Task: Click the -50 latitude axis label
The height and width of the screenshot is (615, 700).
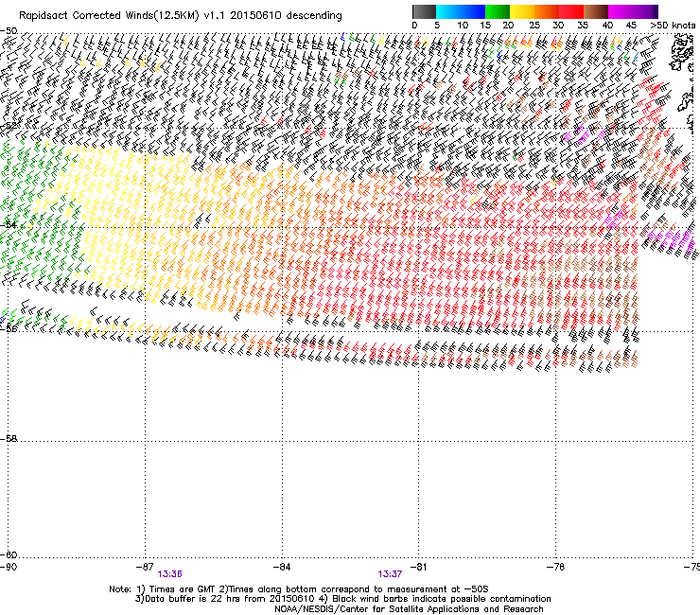Action: point(9,31)
